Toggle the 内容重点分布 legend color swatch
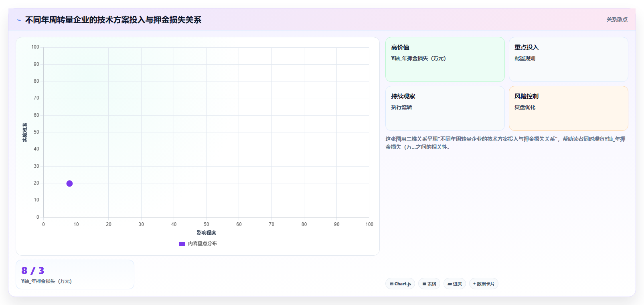Screen dimensions: 644x305 coord(182,244)
